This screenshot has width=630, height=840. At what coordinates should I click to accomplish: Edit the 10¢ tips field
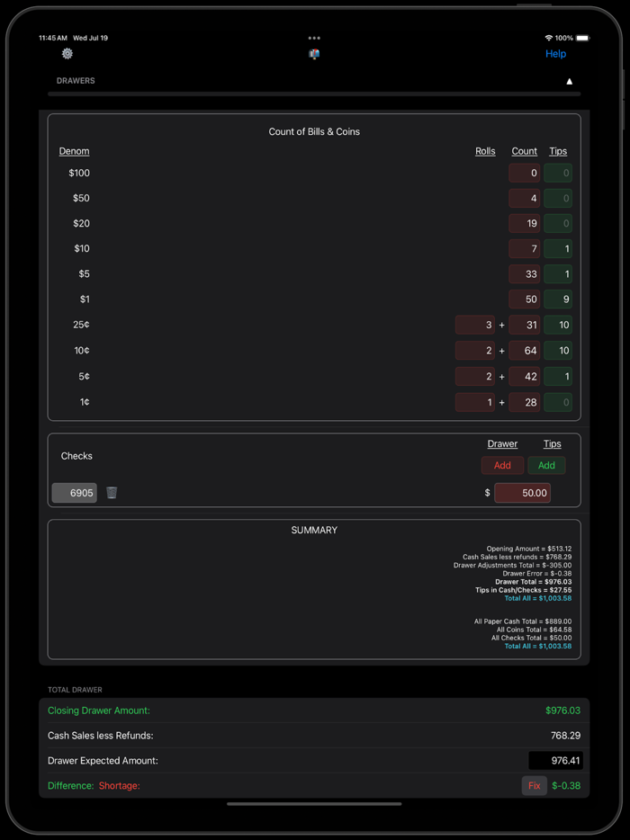tap(558, 351)
